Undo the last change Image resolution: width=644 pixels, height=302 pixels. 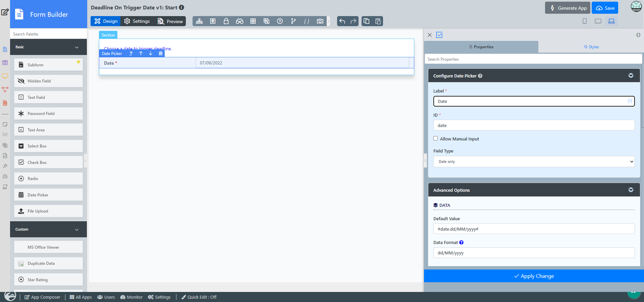(342, 21)
